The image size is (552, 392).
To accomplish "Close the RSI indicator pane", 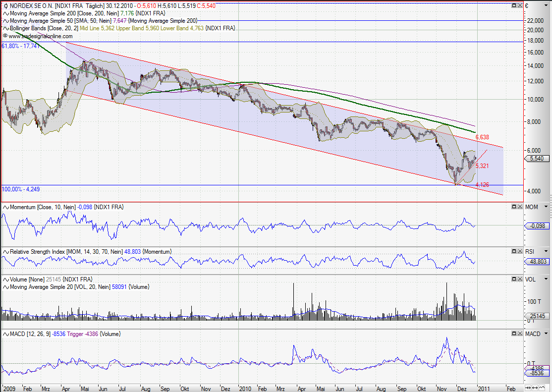I will (520, 251).
